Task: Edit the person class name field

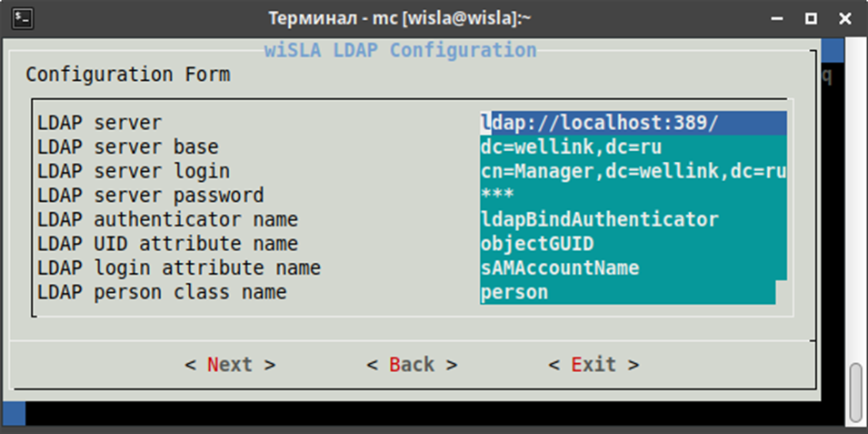Action: (628, 292)
